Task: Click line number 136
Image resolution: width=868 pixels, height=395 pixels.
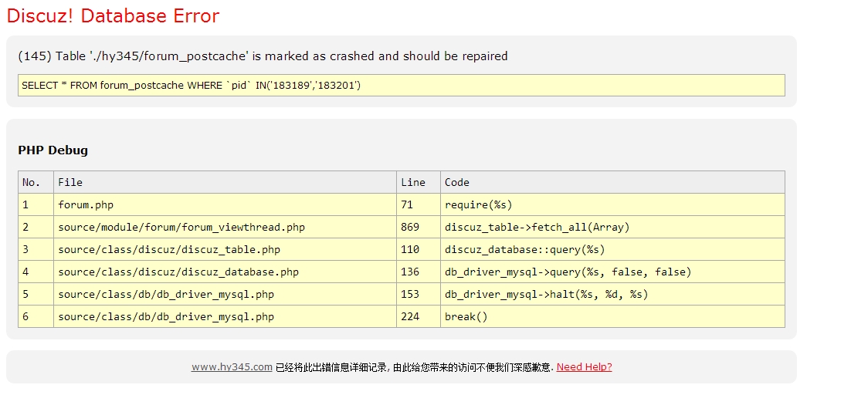Action: [419, 272]
